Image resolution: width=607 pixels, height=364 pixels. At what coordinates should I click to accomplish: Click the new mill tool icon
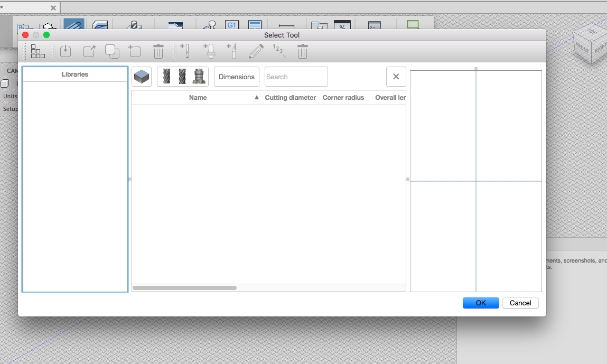[x=185, y=51]
